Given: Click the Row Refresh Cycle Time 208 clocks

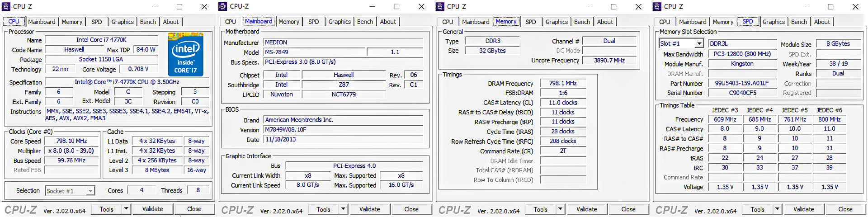Looking at the screenshot, I should [x=563, y=141].
